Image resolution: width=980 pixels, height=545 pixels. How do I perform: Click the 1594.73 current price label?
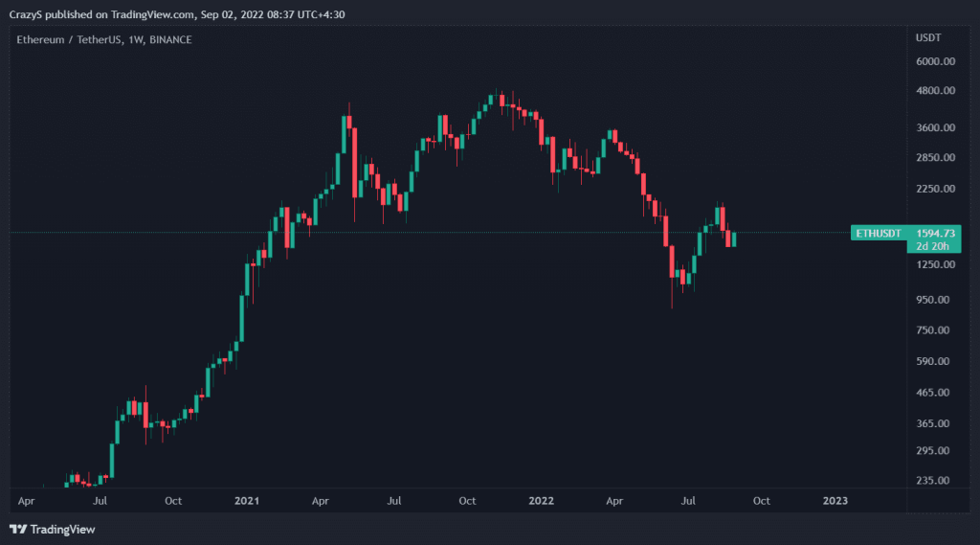(935, 233)
